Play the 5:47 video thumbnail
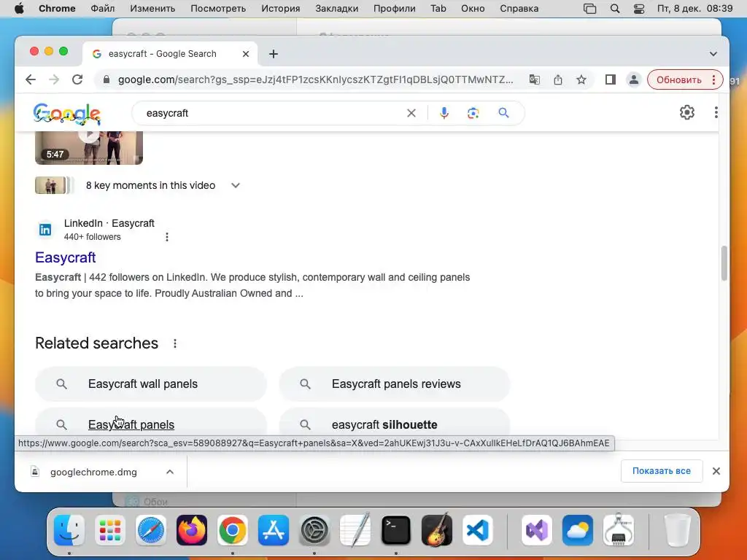747x560 pixels. click(88, 147)
